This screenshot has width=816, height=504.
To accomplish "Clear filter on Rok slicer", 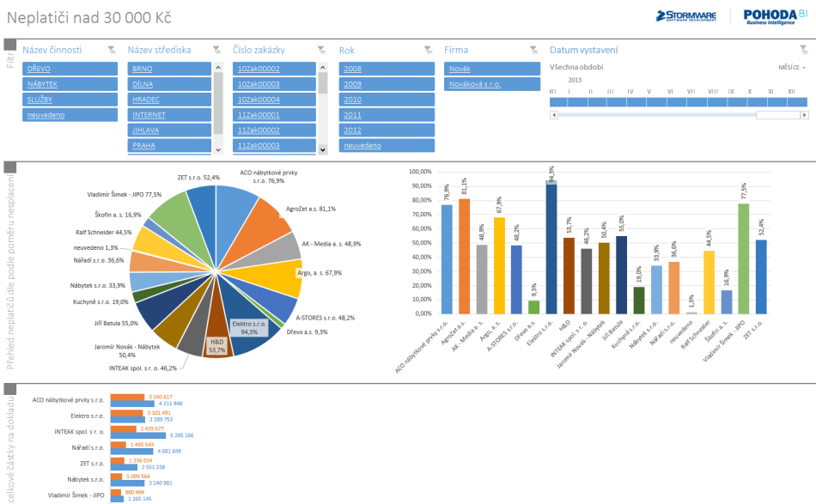I will [x=428, y=50].
